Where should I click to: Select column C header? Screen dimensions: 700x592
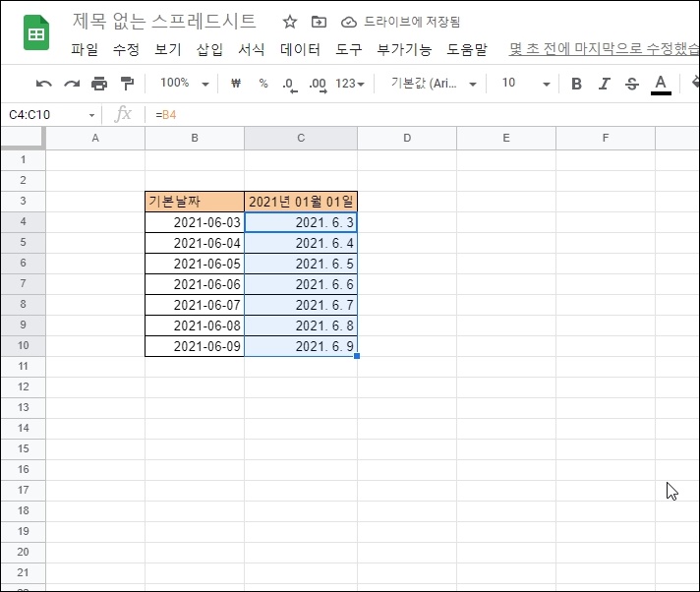click(301, 138)
